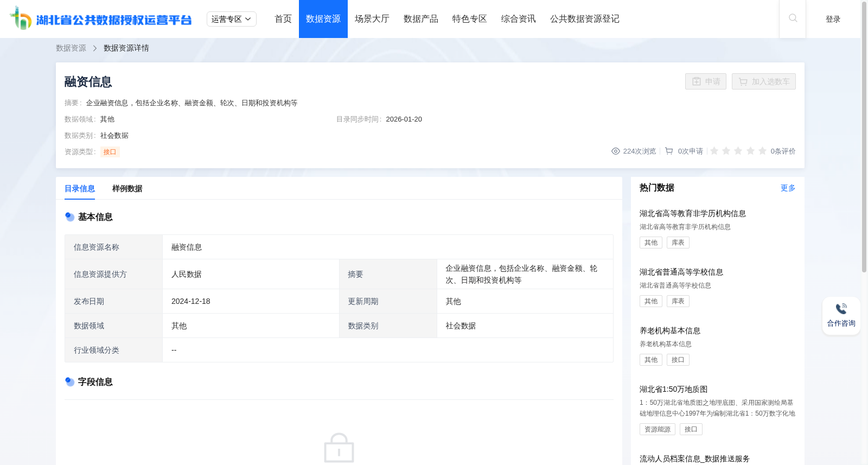Screen dimensions: 868x465
Task: Click the cart icon beside 0次申请
Action: pos(669,151)
